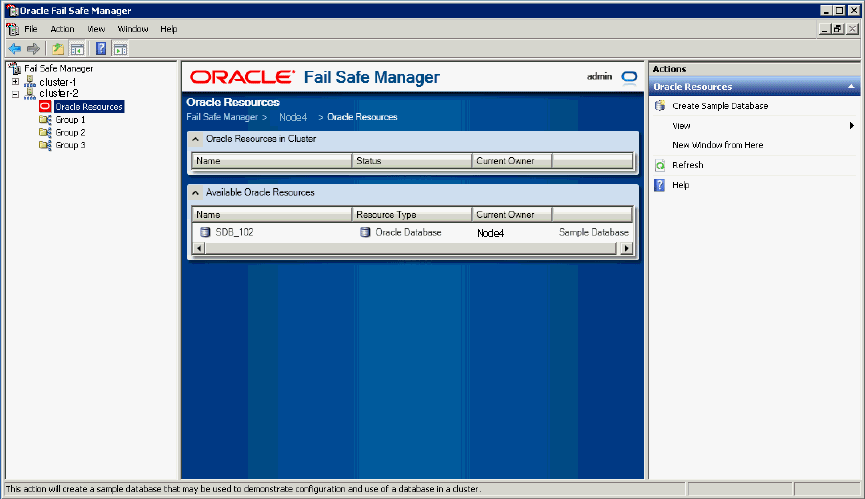Open the View submenu arrow in Actions
The height and width of the screenshot is (499, 865).
click(852, 126)
